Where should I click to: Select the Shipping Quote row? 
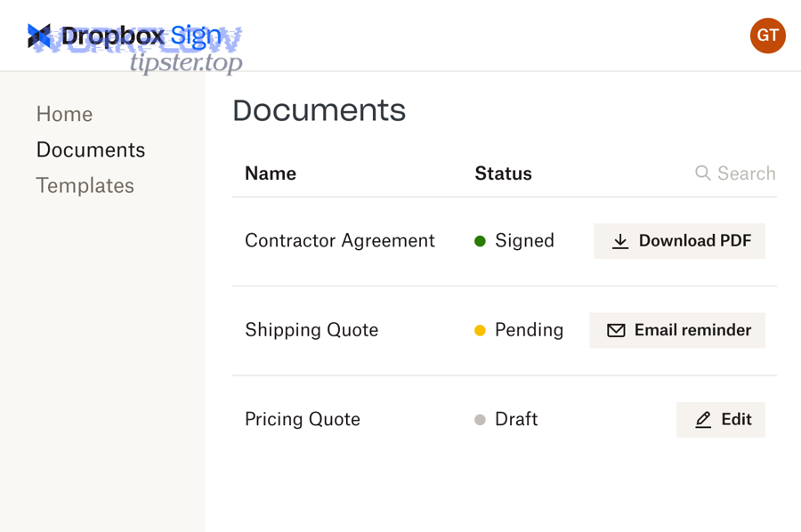(311, 330)
